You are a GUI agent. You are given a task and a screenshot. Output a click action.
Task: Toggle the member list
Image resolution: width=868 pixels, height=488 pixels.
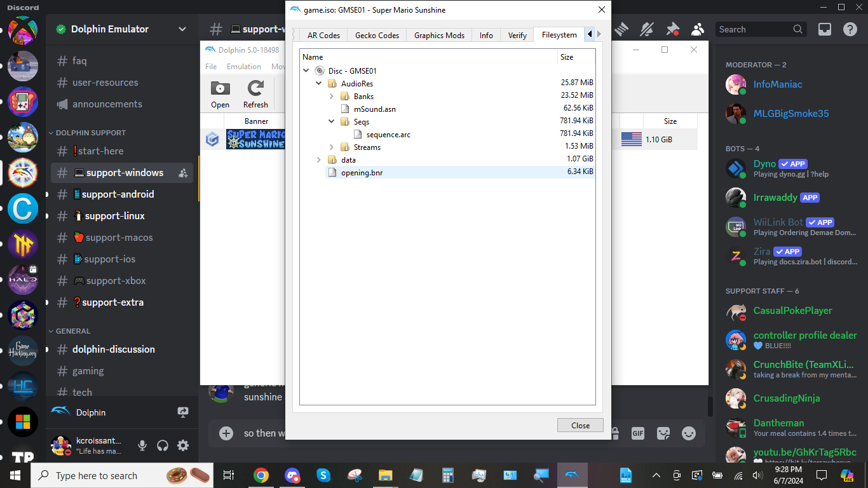pos(698,29)
